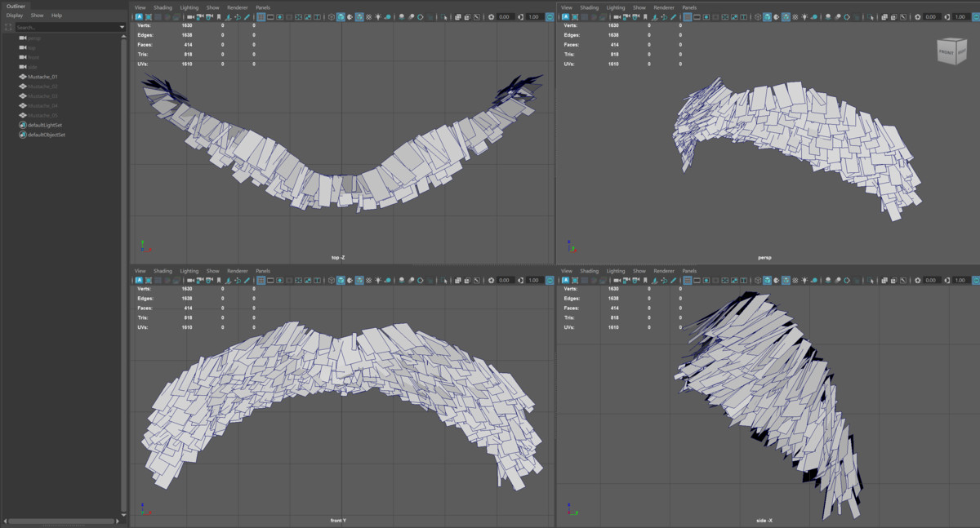Click Ambient Occlusion icon in persp panel
The width and height of the screenshot is (980, 528).
tap(827, 17)
